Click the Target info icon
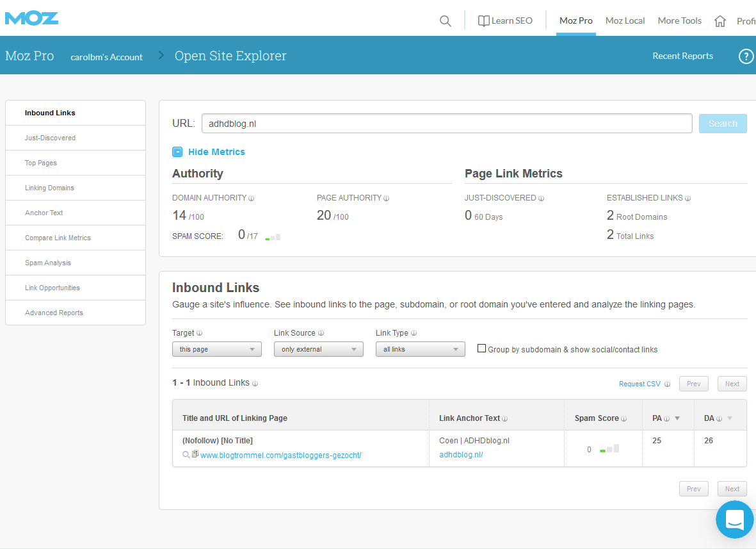The image size is (756, 549). pyautogui.click(x=200, y=333)
